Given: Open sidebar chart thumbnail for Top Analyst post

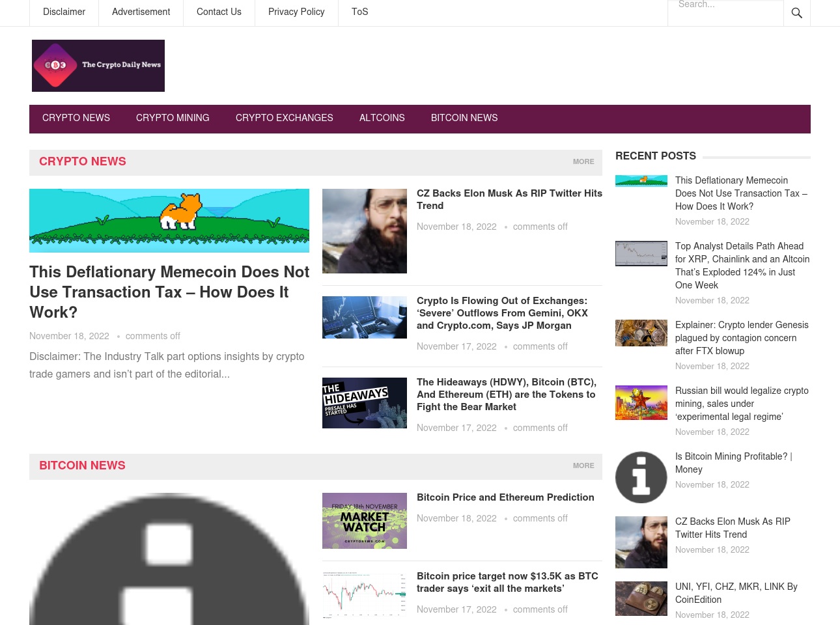Looking at the screenshot, I should [x=641, y=253].
